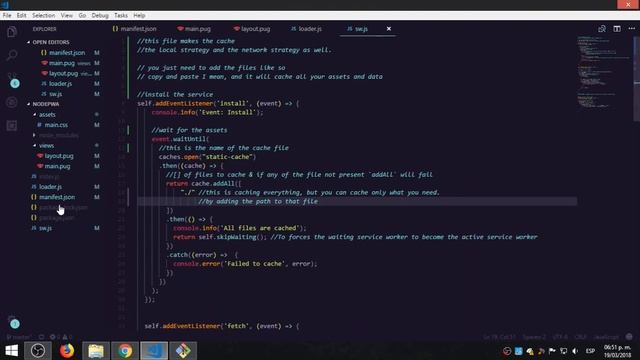The height and width of the screenshot is (360, 640).
Task: Open the Tasks menu
Action: (x=121, y=16)
